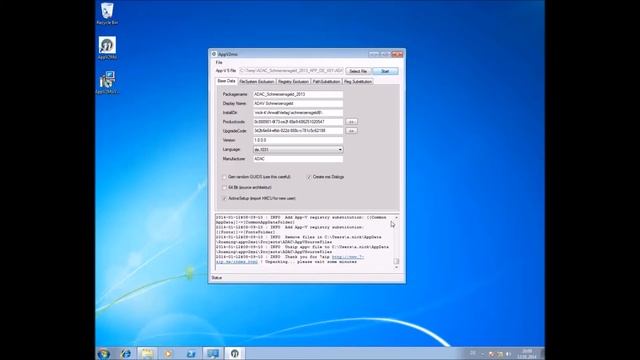Minimize the AppV2msi window
The image size is (640, 360).
373,54
